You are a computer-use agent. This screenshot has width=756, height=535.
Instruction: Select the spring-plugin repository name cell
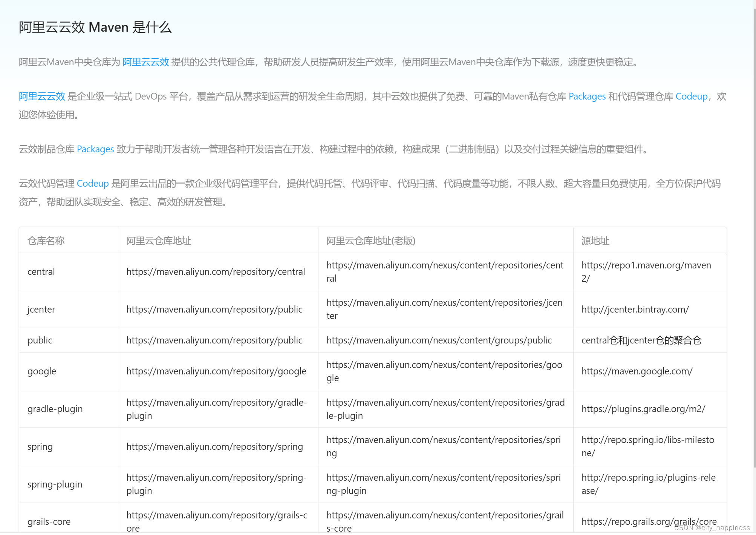coord(55,484)
